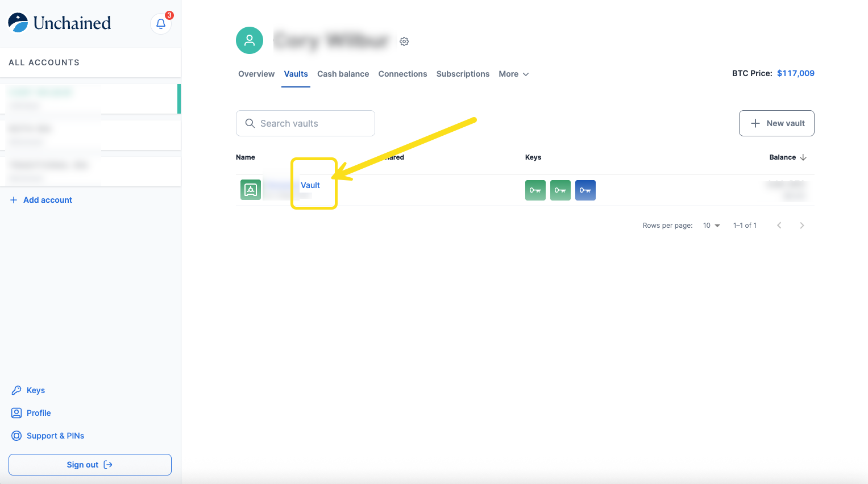
Task: Click the Unchained logo
Action: click(60, 23)
